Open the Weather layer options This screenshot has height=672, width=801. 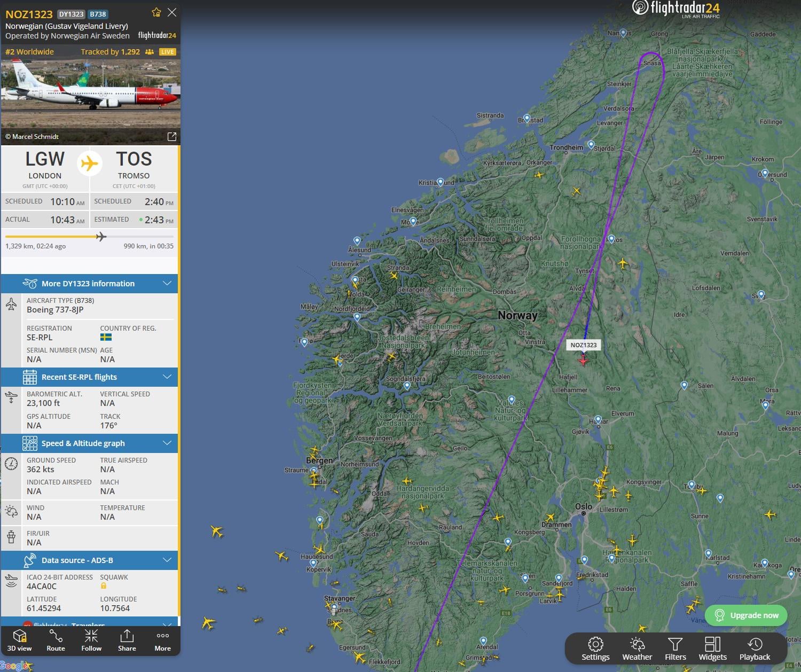pyautogui.click(x=637, y=649)
